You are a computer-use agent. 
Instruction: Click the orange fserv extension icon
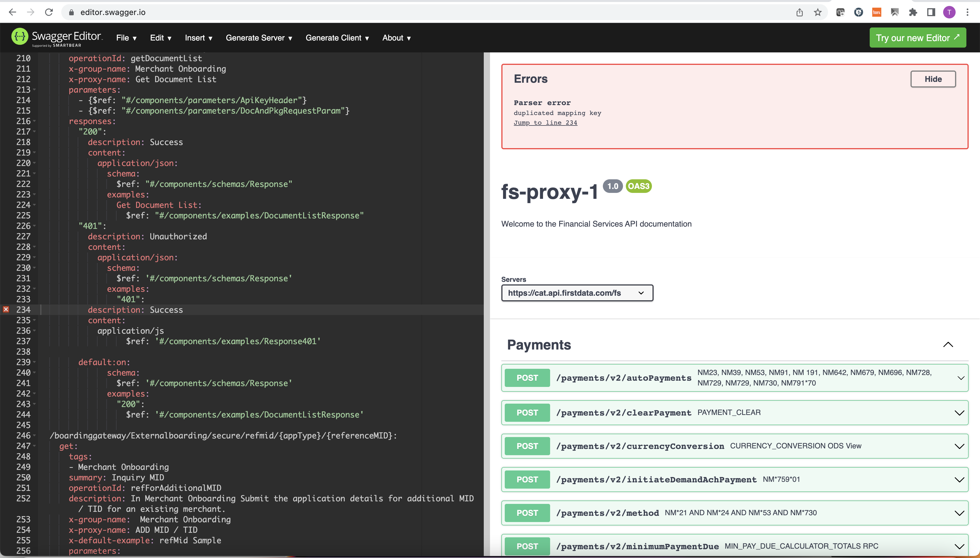[x=877, y=12]
